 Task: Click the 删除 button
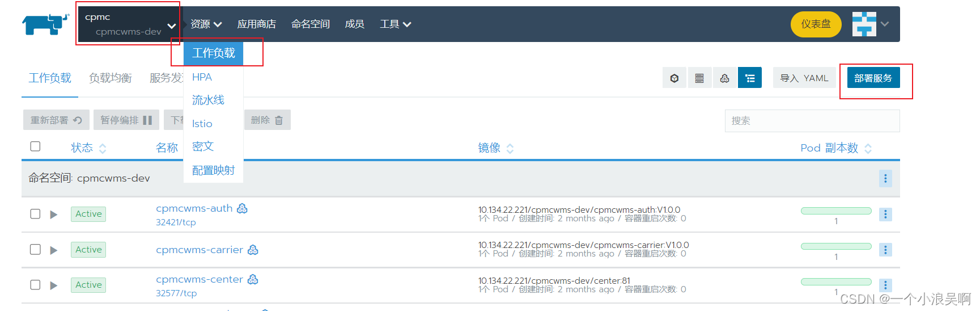click(267, 120)
